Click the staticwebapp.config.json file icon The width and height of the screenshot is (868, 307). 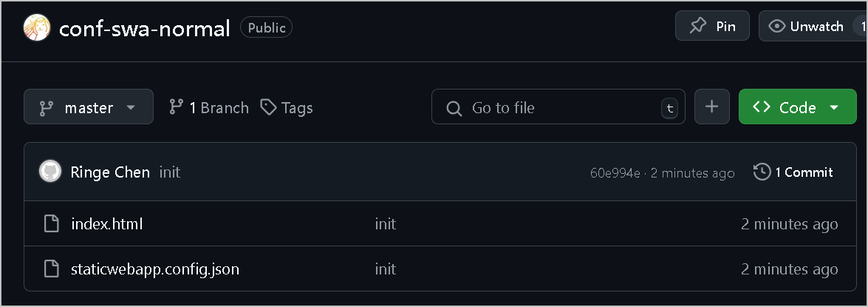click(51, 269)
